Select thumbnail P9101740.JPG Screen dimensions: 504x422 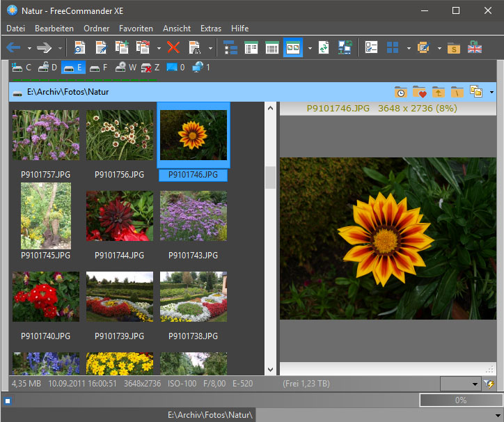pyautogui.click(x=46, y=297)
